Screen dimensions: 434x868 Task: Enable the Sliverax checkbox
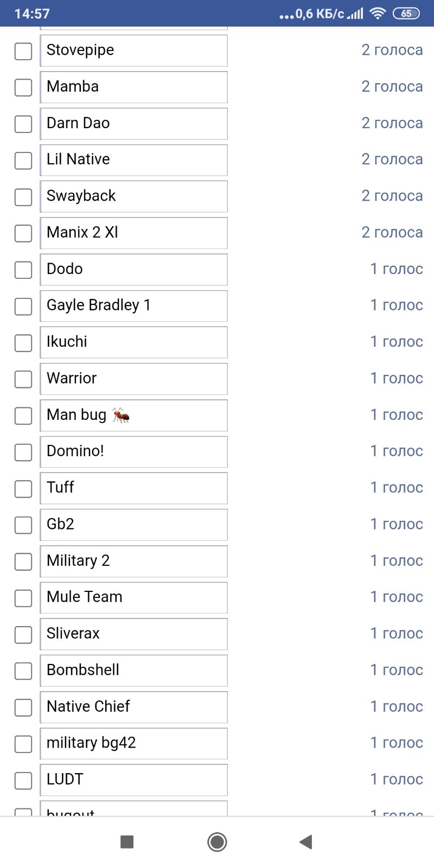[23, 634]
